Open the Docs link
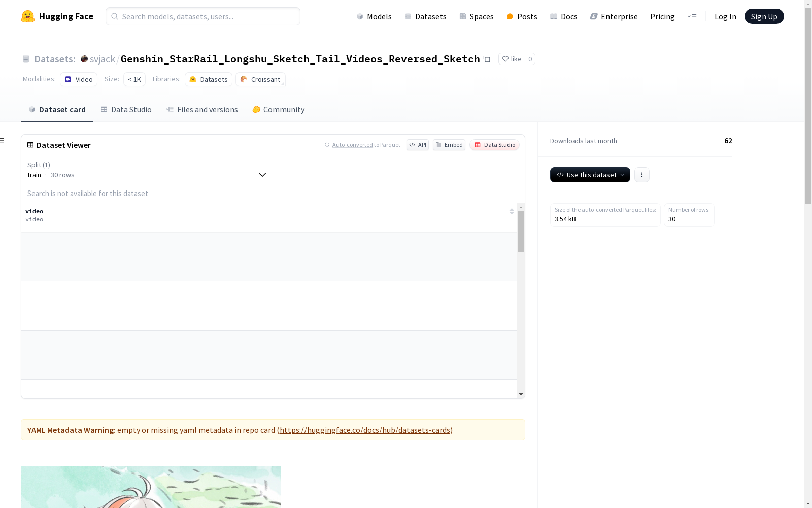Viewport: 812px width, 508px height. 563,16
